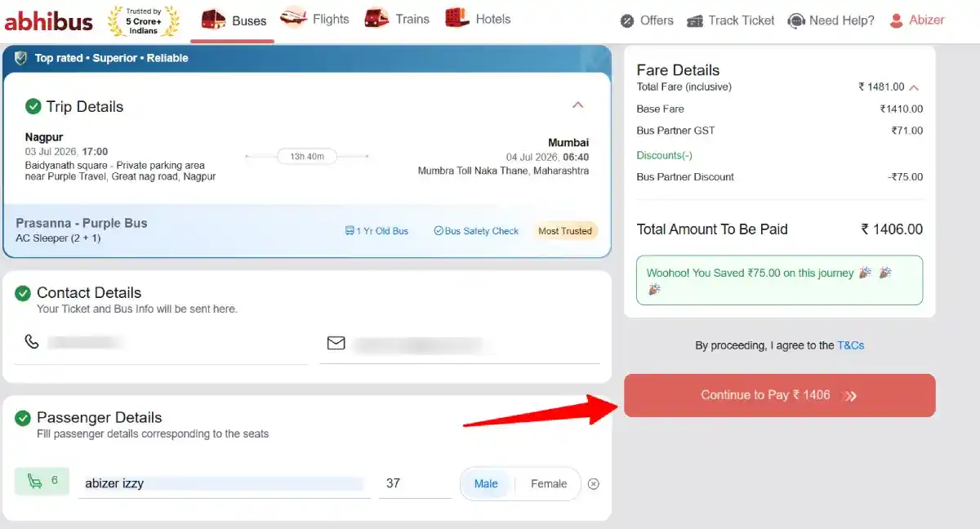Viewport: 980px width, 529px height.
Task: Click Continue to Pay ₹ 1406 button
Action: 779,396
